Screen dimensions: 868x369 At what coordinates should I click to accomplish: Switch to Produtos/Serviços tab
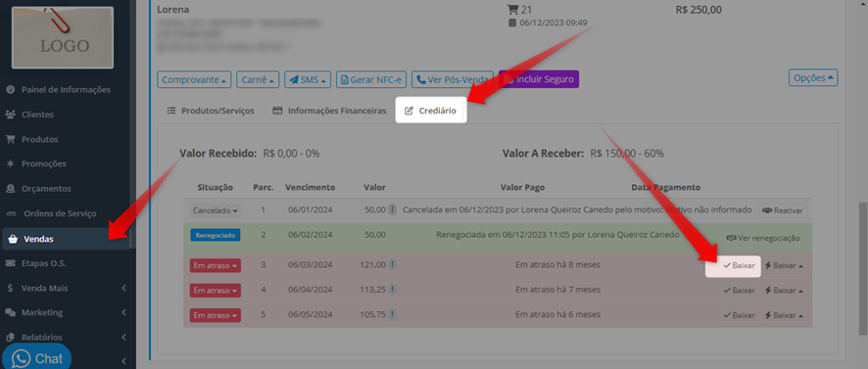coord(211,111)
